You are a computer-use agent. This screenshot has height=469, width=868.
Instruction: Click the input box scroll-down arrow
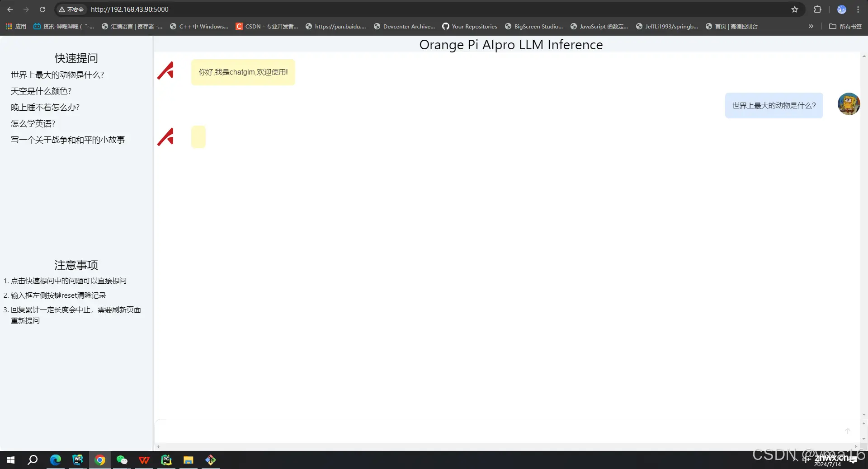click(x=864, y=439)
